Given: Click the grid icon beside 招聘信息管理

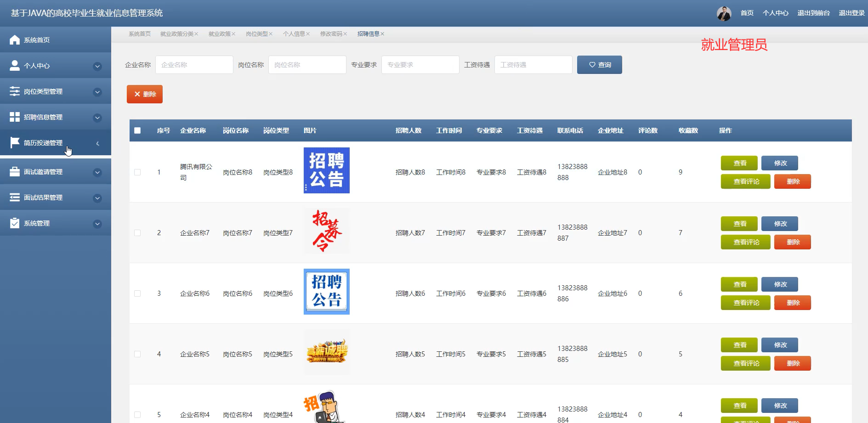Looking at the screenshot, I should [x=15, y=117].
